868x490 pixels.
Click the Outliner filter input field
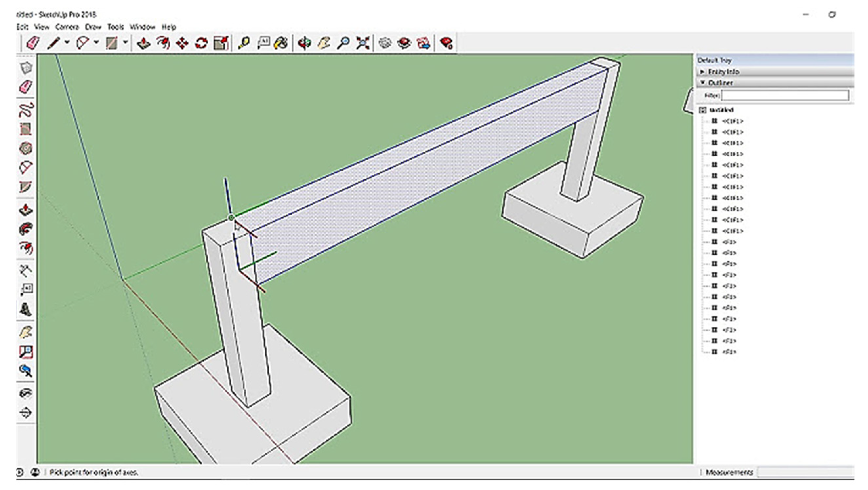click(x=785, y=96)
